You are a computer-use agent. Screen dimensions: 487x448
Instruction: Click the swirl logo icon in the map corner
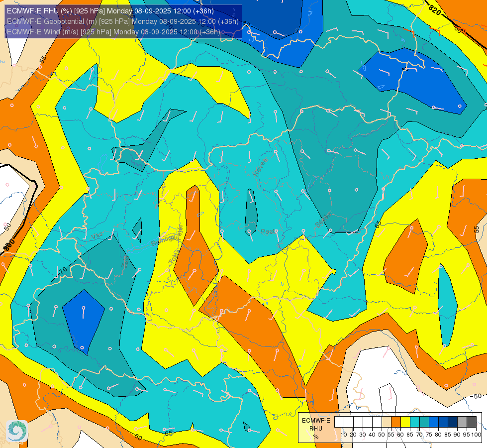click(x=17, y=431)
